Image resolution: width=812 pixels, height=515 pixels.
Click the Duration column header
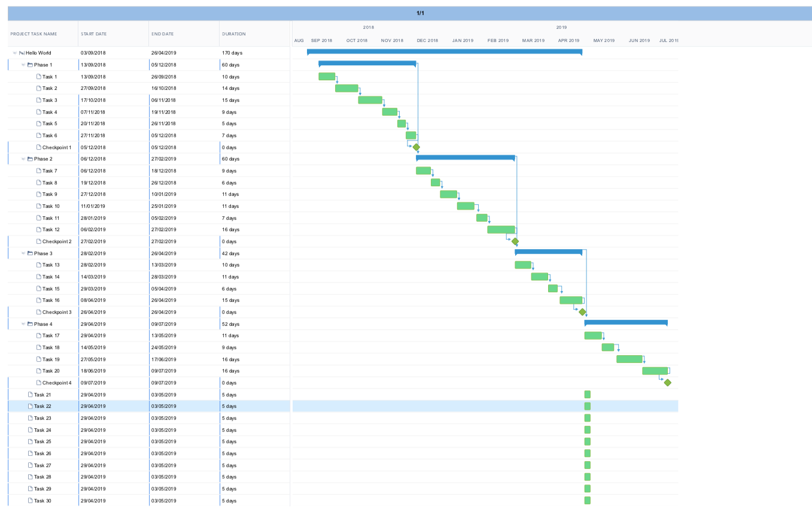(x=234, y=34)
